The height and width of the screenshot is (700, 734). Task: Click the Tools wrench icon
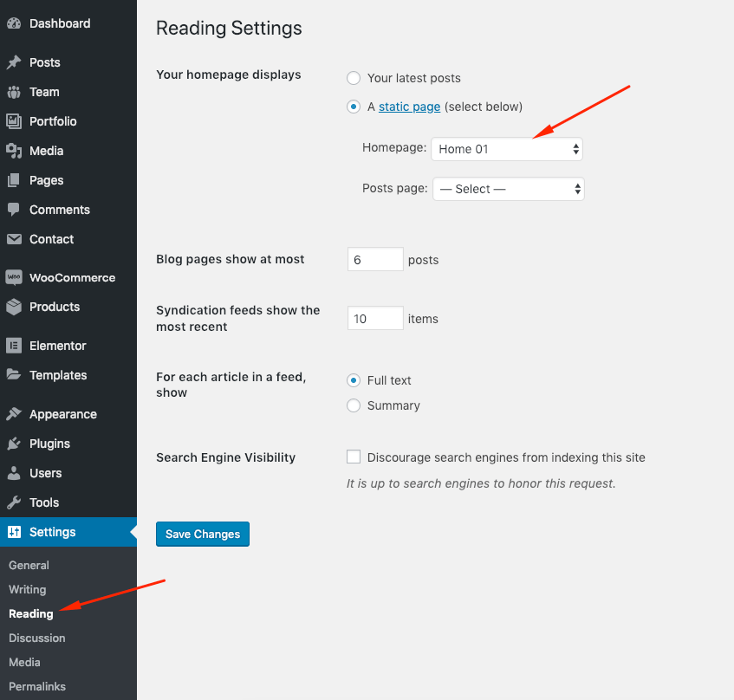14,502
